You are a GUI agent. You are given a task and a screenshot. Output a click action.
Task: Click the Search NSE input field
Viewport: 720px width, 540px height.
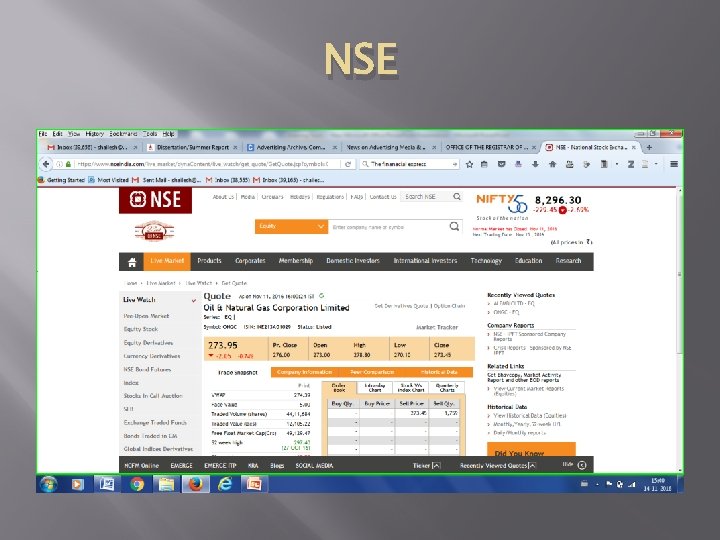click(x=426, y=197)
